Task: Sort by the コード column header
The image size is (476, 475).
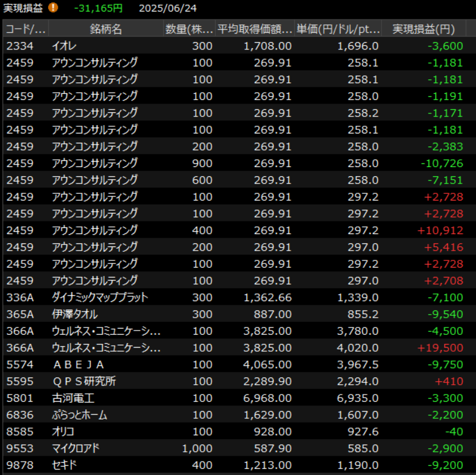Action: pos(26,29)
